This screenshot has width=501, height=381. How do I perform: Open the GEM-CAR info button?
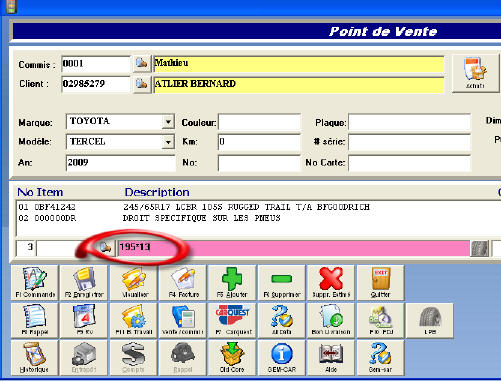282,358
